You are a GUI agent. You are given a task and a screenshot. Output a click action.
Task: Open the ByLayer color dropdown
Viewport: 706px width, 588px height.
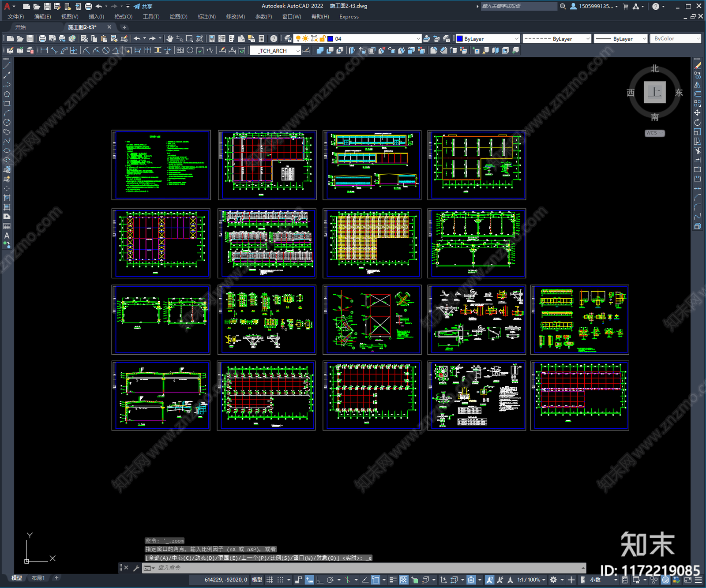tap(488, 39)
